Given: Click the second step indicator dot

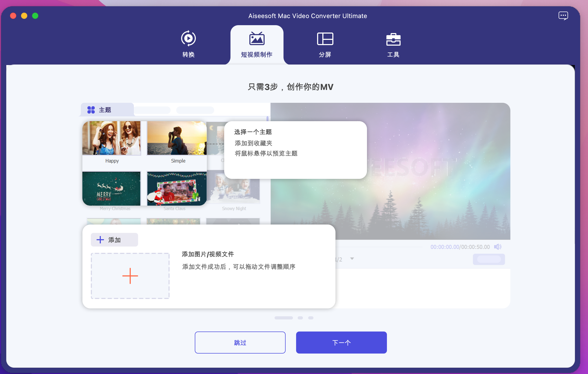Looking at the screenshot, I should pyautogui.click(x=300, y=318).
